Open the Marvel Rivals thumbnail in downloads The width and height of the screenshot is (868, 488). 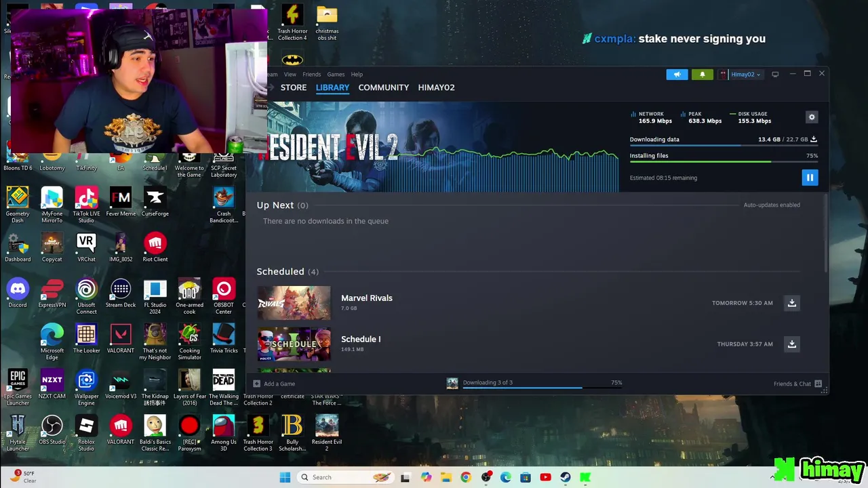tap(294, 303)
